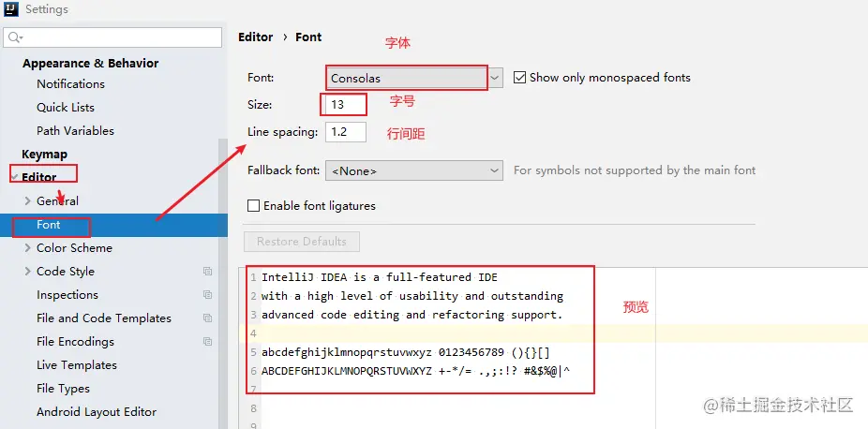Open the Fallback font dropdown
868x429 pixels.
pos(413,170)
